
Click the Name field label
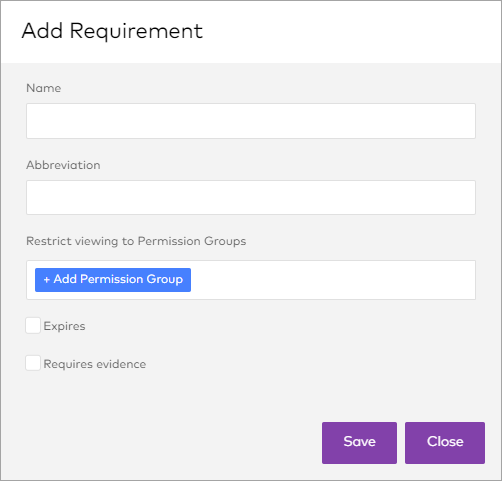coord(44,88)
